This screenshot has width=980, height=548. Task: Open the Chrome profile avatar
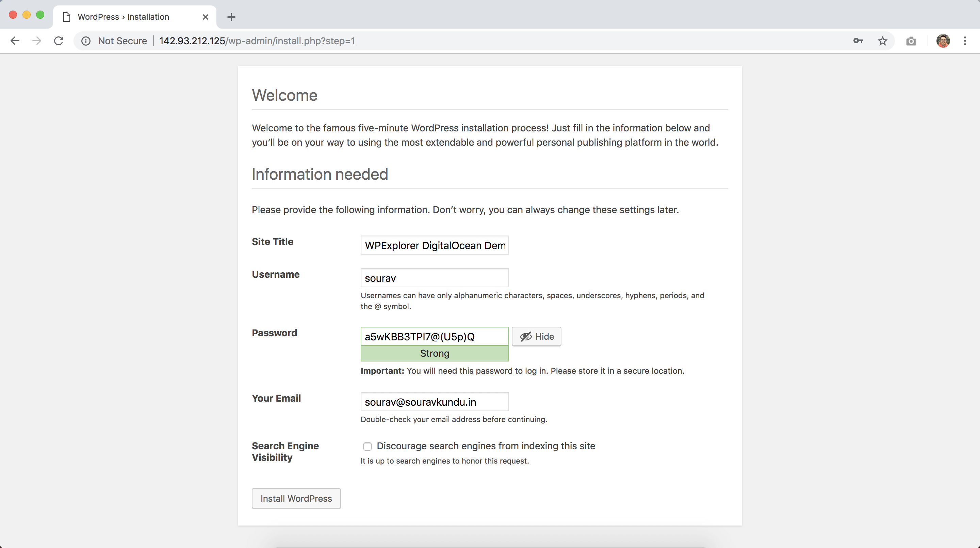point(943,41)
